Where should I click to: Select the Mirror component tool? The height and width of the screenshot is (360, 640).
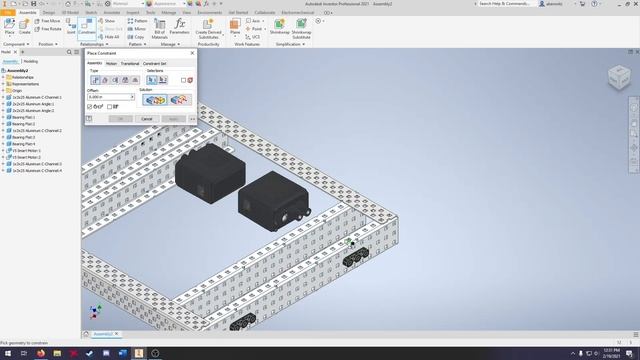pos(136,29)
